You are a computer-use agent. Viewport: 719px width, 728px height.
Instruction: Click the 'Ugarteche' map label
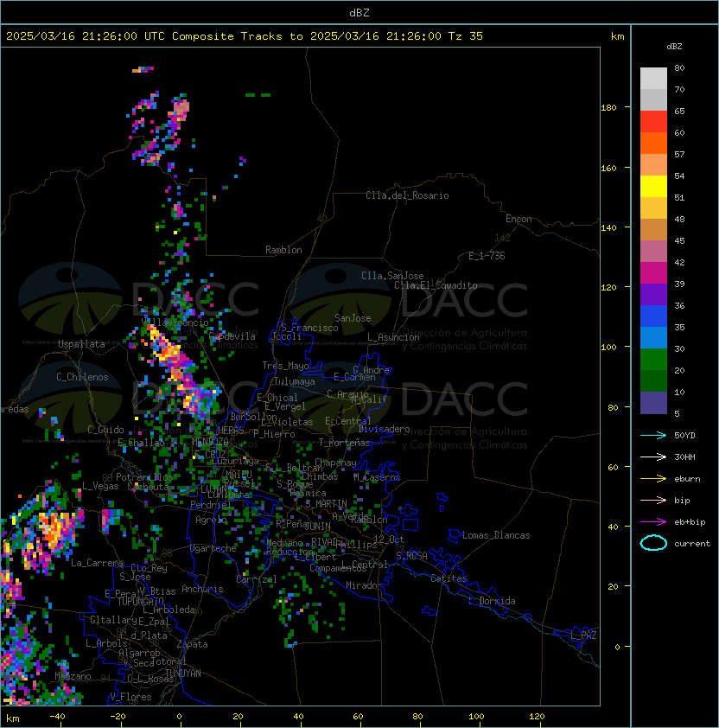click(213, 549)
